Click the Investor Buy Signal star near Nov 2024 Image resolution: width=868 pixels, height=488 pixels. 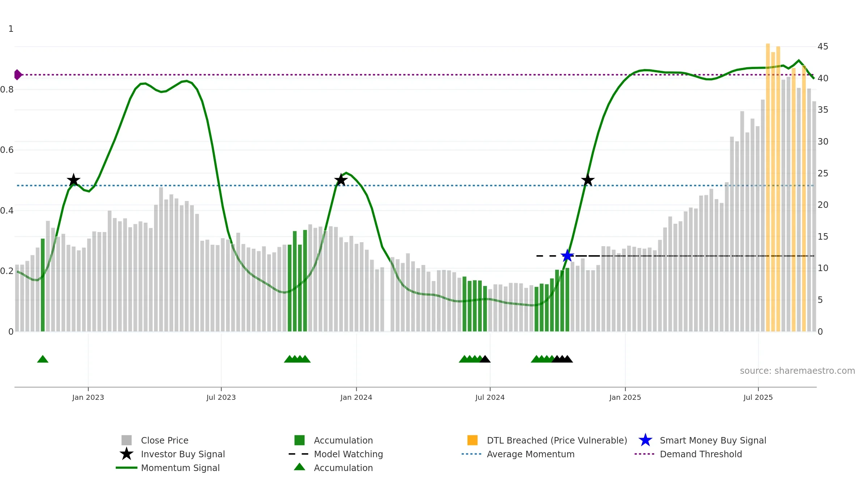tap(588, 180)
